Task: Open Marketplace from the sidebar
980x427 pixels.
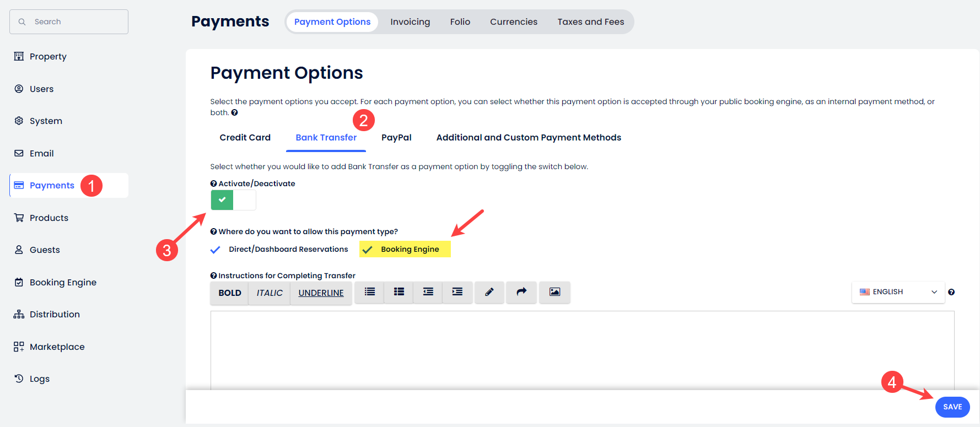Action: 57,347
